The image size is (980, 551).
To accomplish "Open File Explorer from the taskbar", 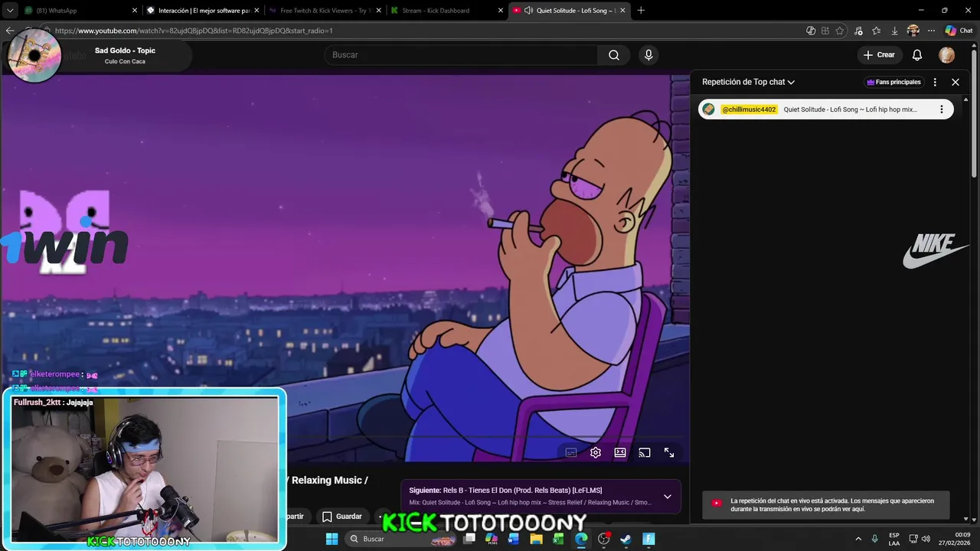I will 536,539.
